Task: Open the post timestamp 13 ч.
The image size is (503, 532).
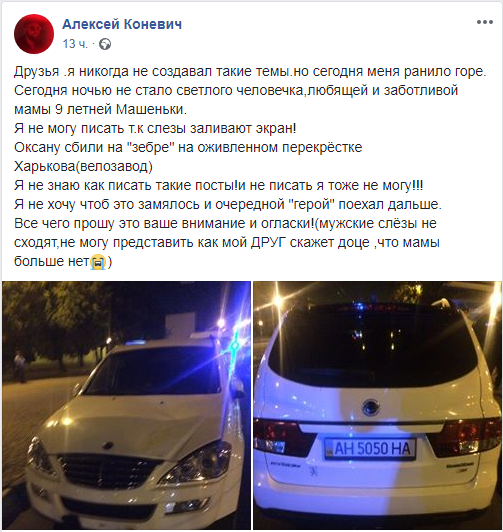Action: pos(75,44)
